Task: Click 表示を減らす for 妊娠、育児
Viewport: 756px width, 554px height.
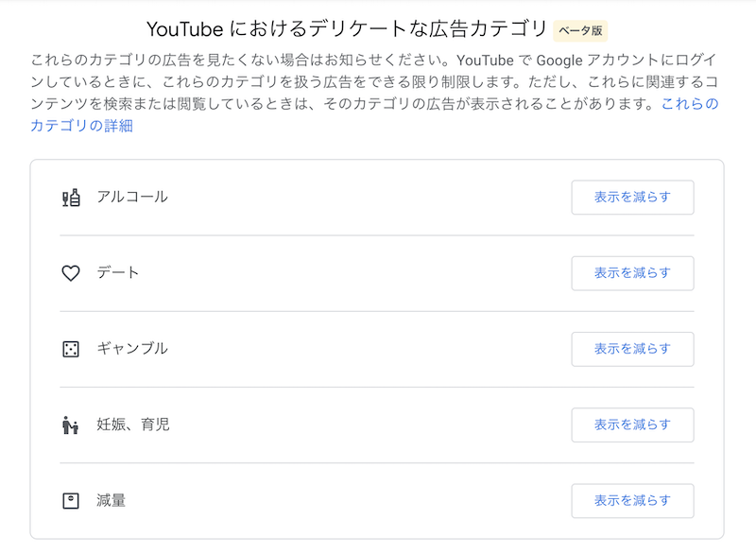Action: click(632, 424)
